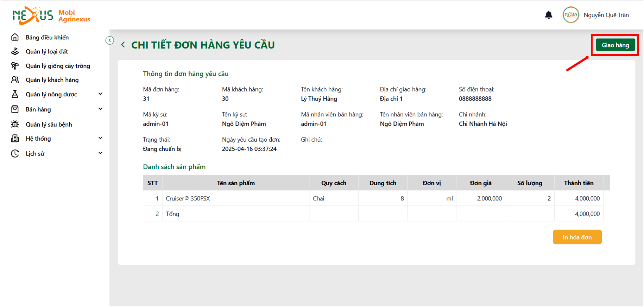Screen dimensions: 644x307
Task: Expand the Lịch sử submenu chevron
Action: (100, 153)
